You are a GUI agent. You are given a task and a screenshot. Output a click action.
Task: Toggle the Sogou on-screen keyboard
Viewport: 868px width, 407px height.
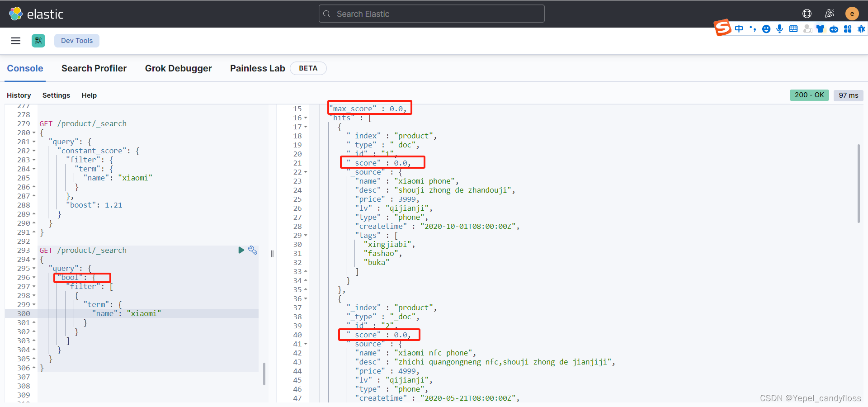pyautogui.click(x=793, y=28)
